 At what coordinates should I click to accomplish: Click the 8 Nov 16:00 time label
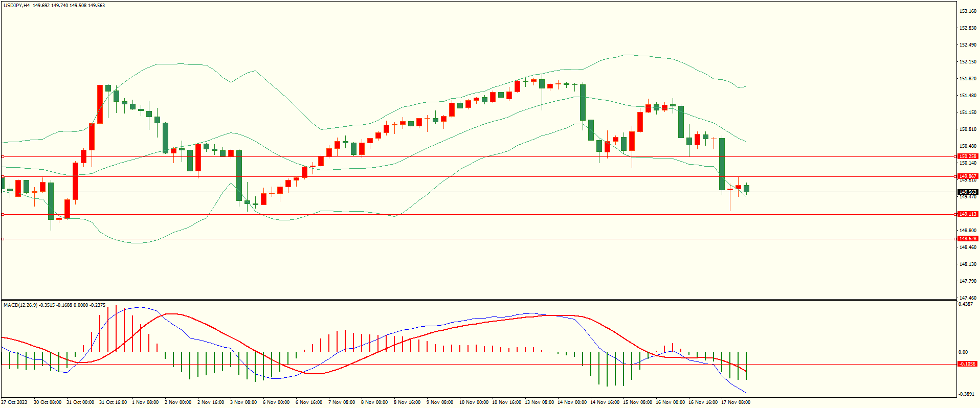click(x=407, y=402)
